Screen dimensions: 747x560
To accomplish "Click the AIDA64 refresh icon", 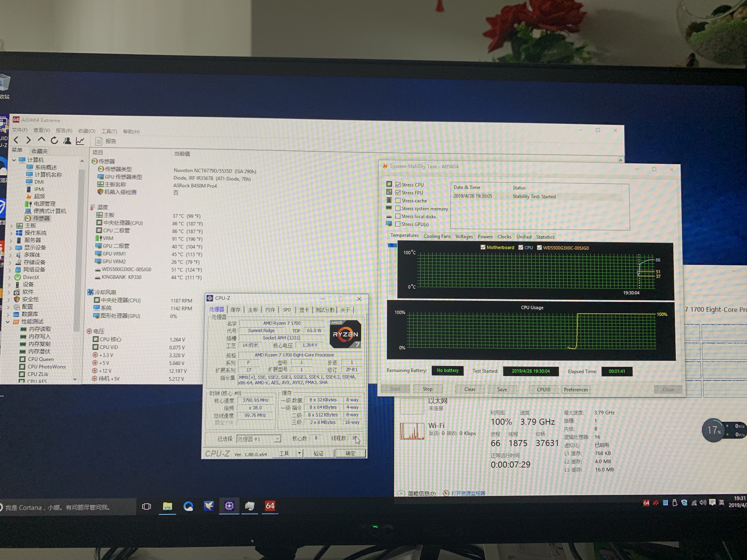I will (x=54, y=140).
